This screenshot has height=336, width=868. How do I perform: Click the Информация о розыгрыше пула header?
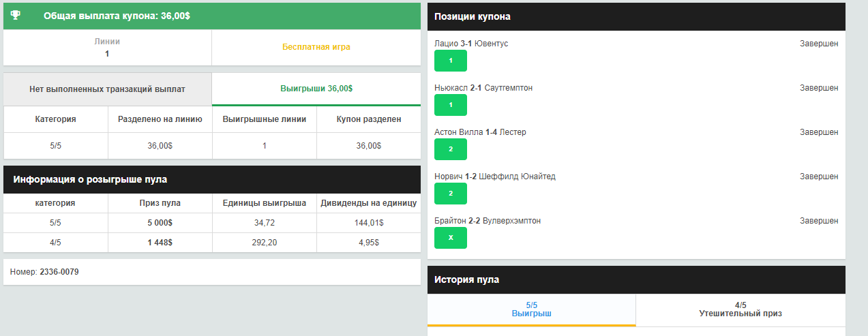[x=212, y=180]
